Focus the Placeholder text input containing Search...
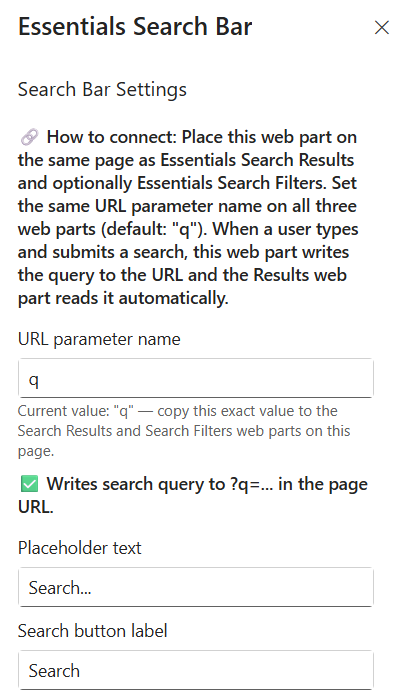 [196, 587]
